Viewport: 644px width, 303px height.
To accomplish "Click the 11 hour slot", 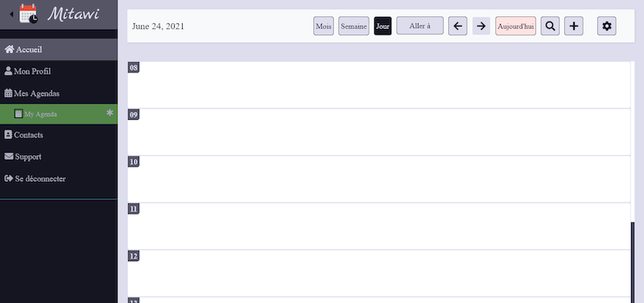I will click(x=378, y=227).
